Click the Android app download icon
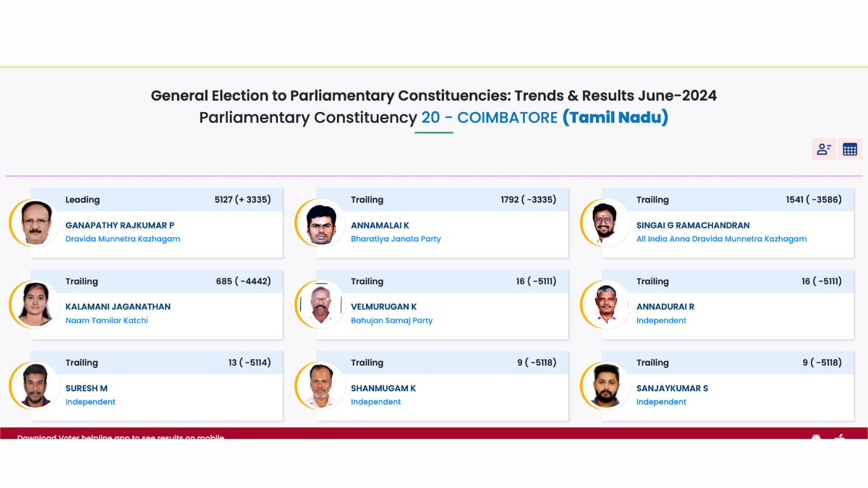This screenshot has width=868, height=488. 816,437
